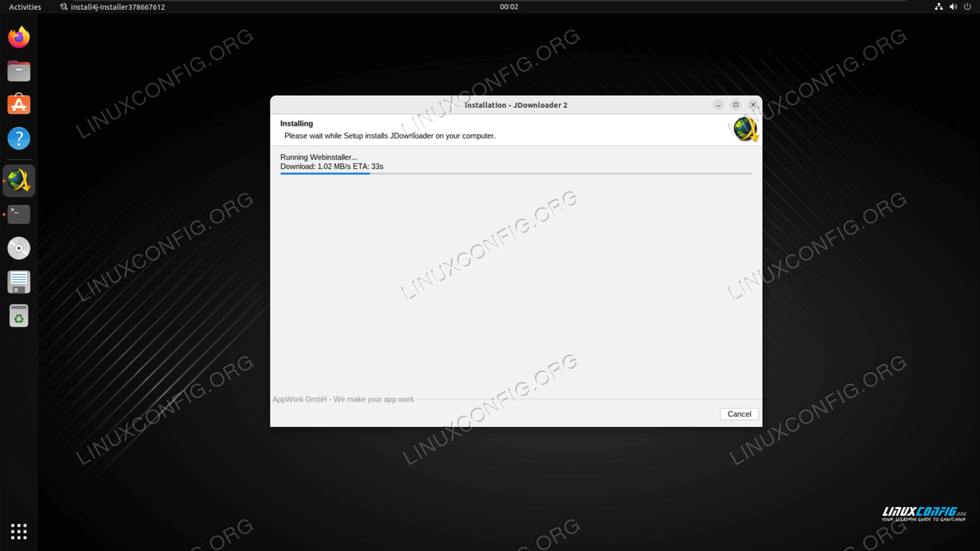Click the download progress bar

click(x=516, y=173)
